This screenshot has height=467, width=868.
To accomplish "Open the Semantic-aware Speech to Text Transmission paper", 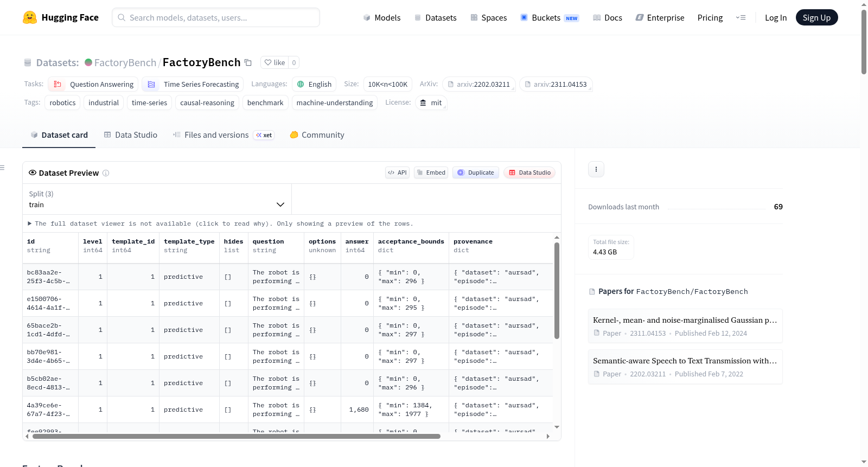I will (x=685, y=367).
